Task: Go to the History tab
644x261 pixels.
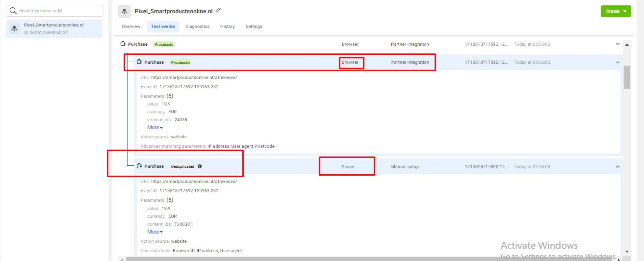Action: tap(227, 26)
